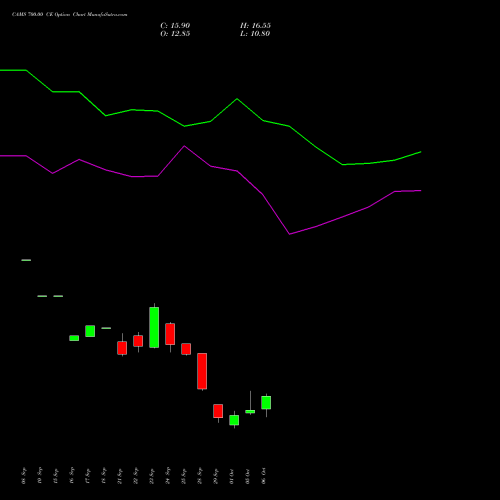Click the last green candle above 06 Oct

(x=266, y=402)
